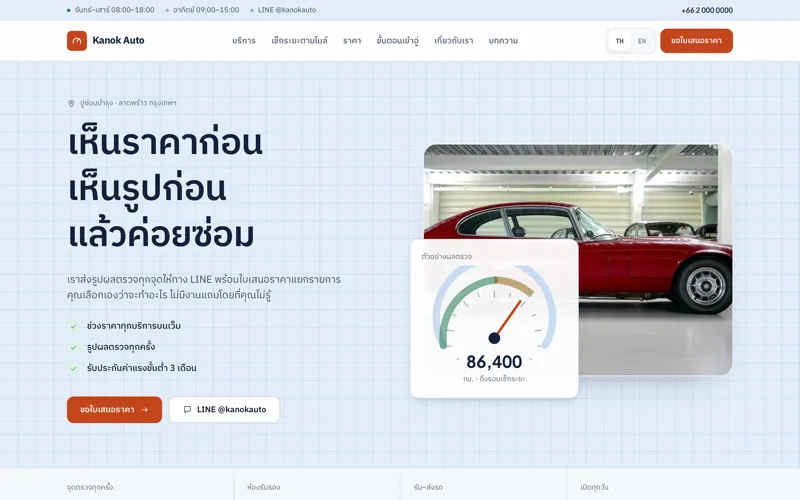Click the ห้องรับรอง stat label
The height and width of the screenshot is (500, 800).
click(264, 487)
